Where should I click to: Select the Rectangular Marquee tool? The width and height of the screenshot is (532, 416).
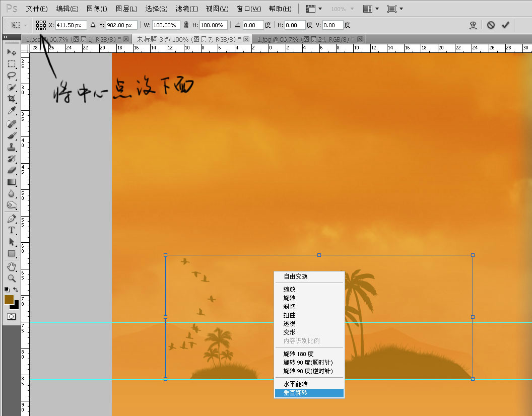click(x=12, y=64)
